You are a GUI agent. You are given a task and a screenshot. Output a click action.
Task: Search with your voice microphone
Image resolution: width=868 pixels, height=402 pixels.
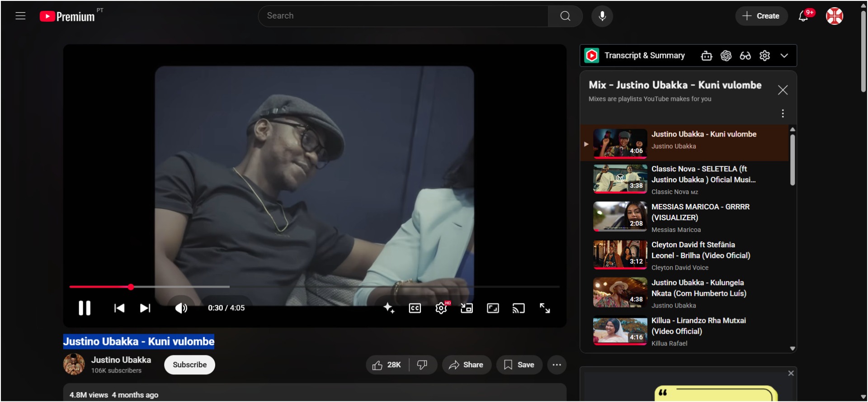[x=602, y=16]
